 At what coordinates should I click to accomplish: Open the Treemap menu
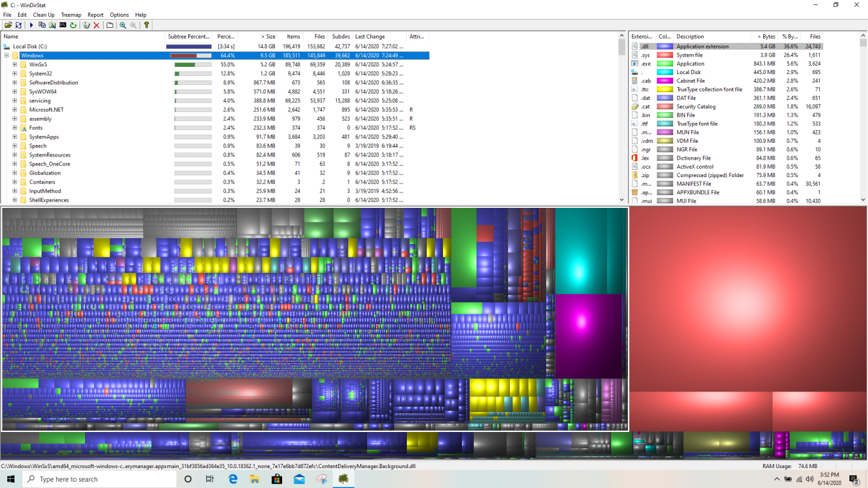pyautogui.click(x=71, y=14)
